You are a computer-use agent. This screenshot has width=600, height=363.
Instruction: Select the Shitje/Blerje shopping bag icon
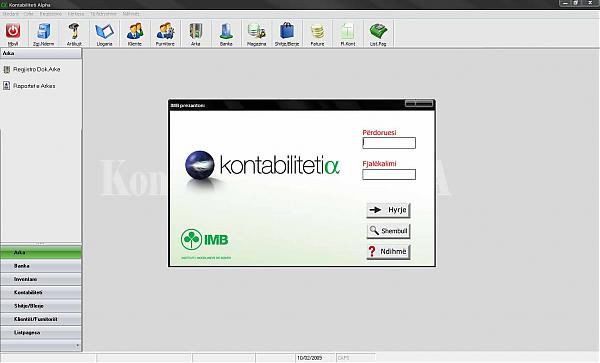click(287, 31)
